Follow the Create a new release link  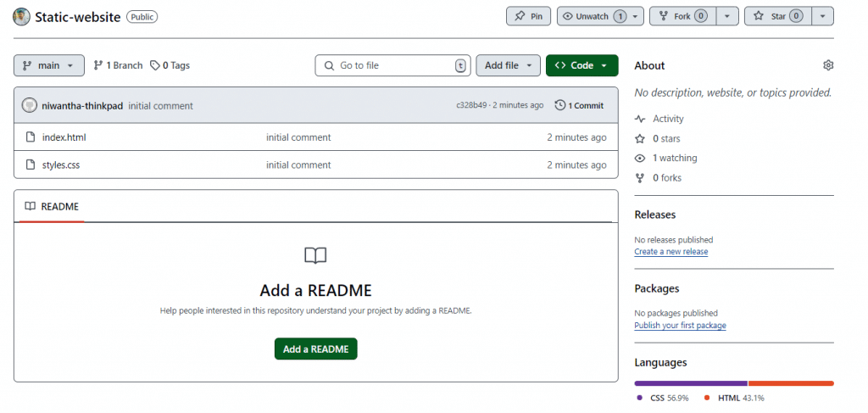(670, 252)
